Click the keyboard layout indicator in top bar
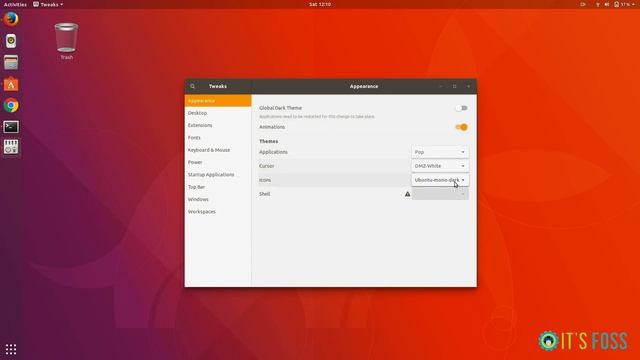 click(x=583, y=4)
